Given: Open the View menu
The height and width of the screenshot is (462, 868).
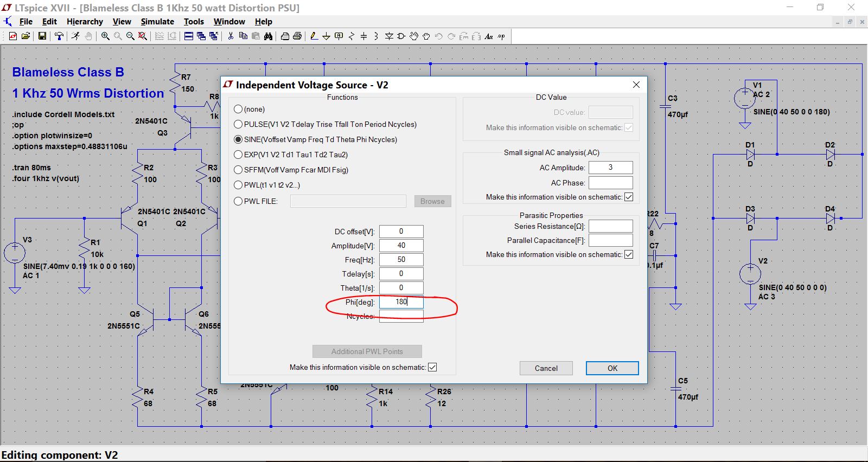Looking at the screenshot, I should (122, 22).
